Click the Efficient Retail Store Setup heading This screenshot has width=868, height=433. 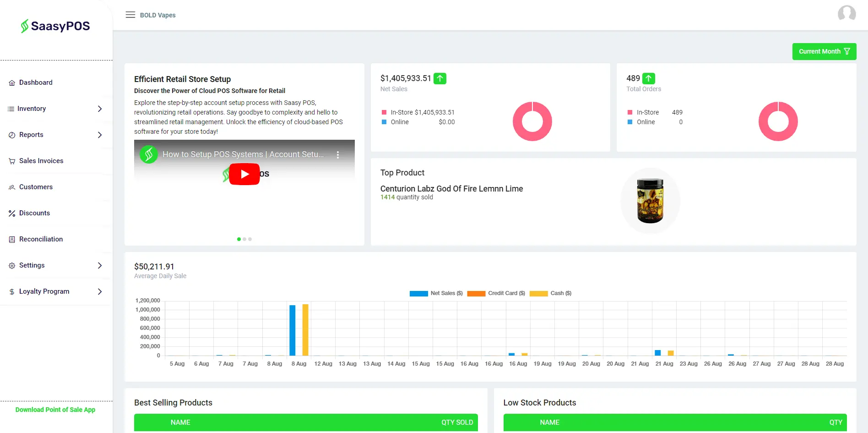point(182,79)
